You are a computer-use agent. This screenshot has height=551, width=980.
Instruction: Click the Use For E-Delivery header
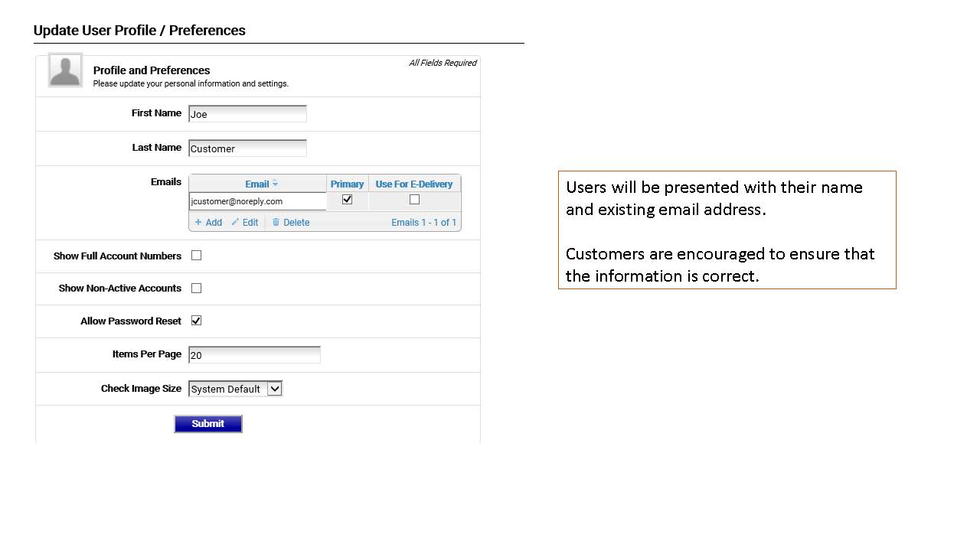click(414, 184)
